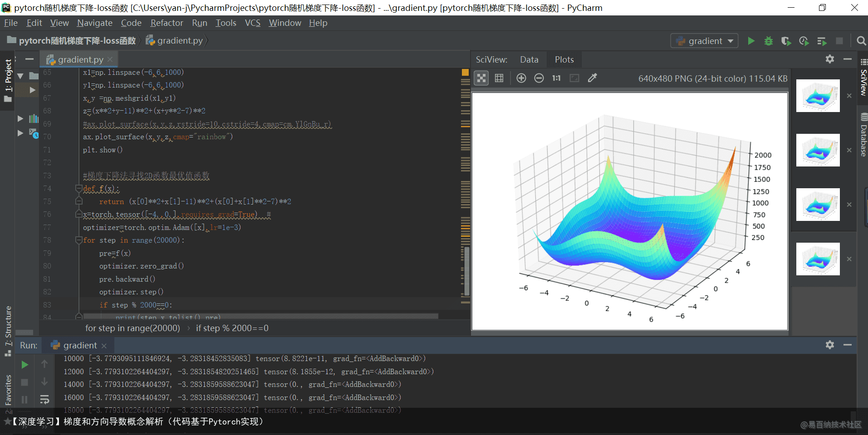Jump up the stack trace arrow
868x435 pixels.
[x=44, y=364]
